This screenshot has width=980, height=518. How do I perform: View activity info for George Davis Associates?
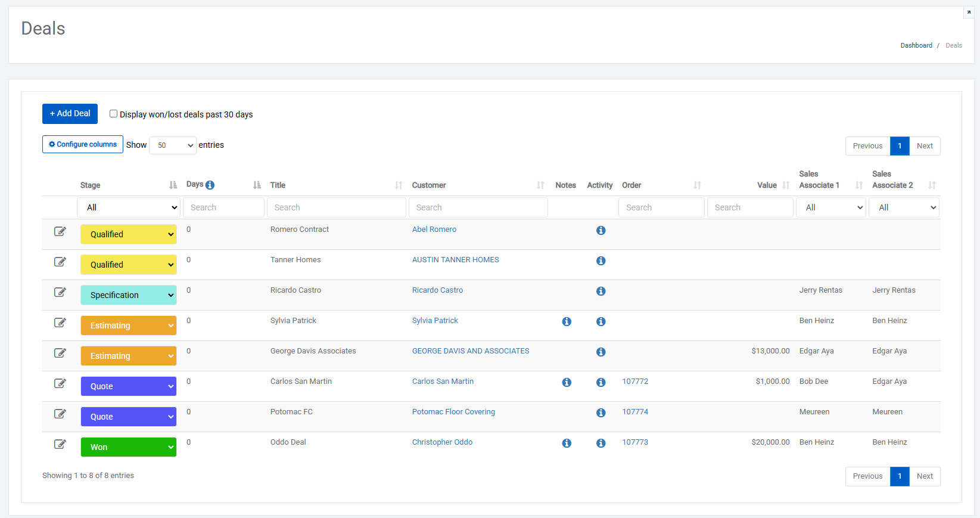point(601,352)
